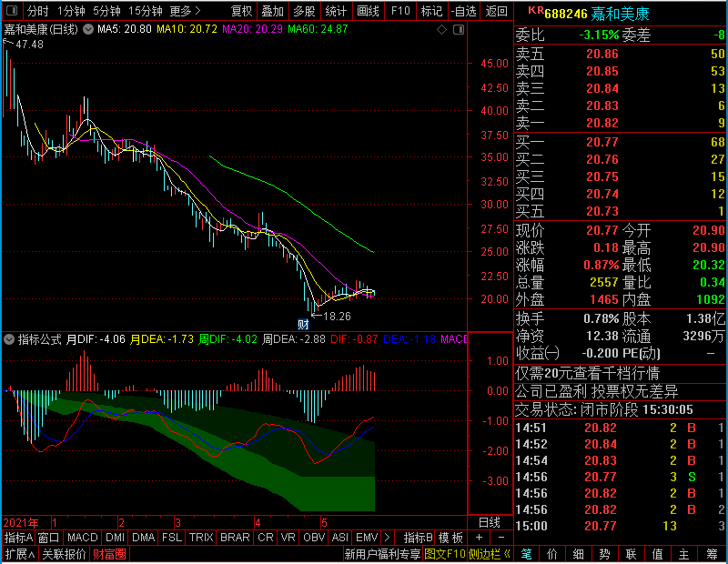728x564 pixels.
Task: Select the BRAR indicator tab
Action: coord(235,538)
